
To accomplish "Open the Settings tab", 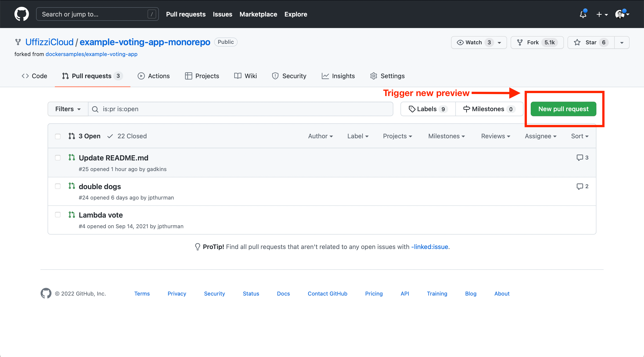I will [387, 76].
